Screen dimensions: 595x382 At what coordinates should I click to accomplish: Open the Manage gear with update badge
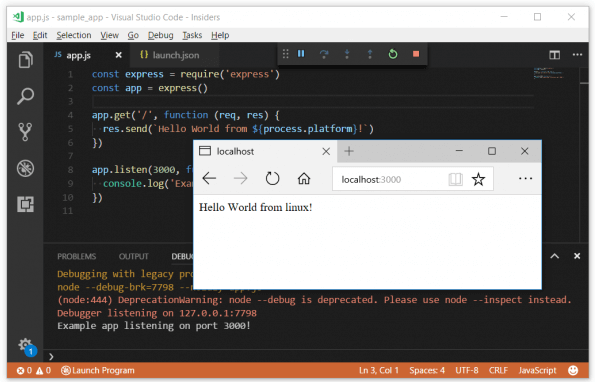[x=27, y=347]
